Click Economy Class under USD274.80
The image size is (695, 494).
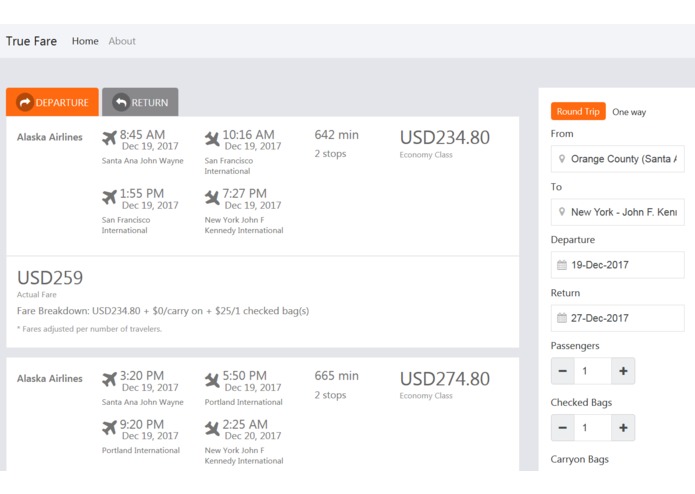click(426, 396)
